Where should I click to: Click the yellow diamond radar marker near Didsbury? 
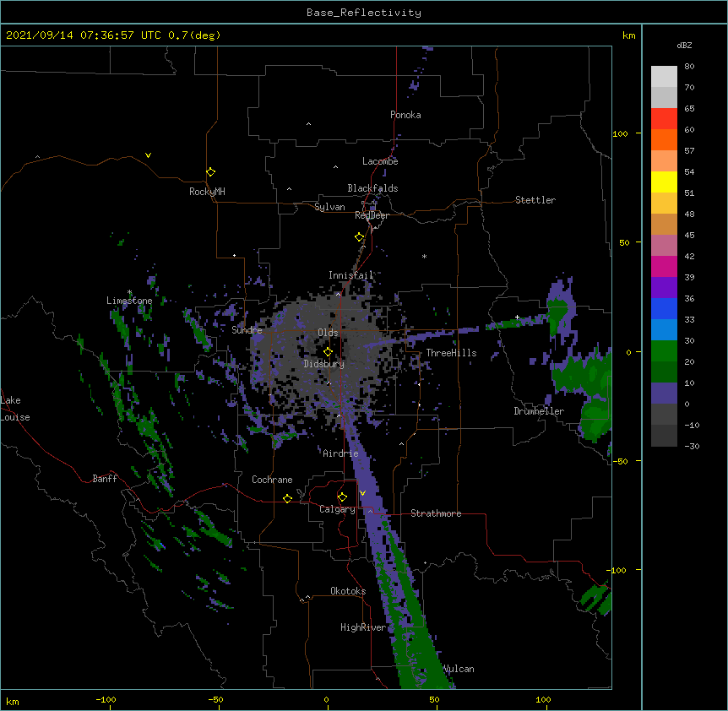328,352
